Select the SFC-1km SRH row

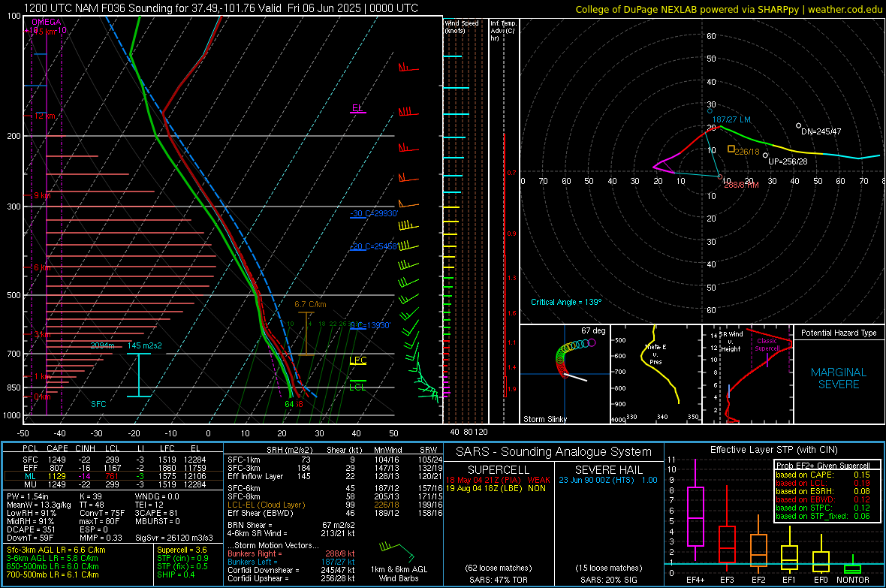(335, 460)
